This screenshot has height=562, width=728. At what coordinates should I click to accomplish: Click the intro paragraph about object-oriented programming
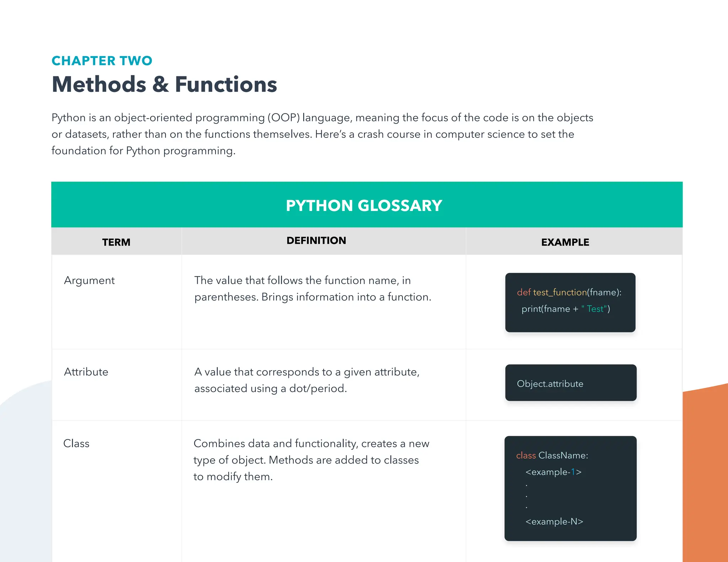tap(322, 134)
